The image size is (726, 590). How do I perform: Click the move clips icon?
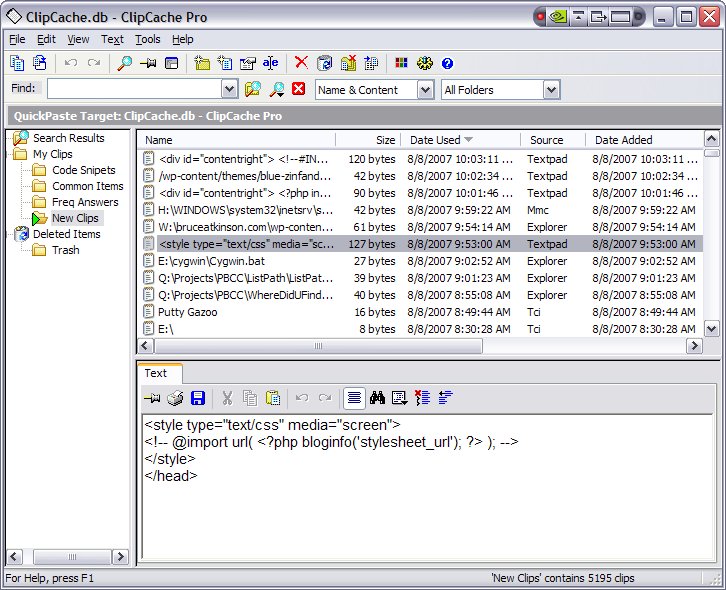pos(371,63)
